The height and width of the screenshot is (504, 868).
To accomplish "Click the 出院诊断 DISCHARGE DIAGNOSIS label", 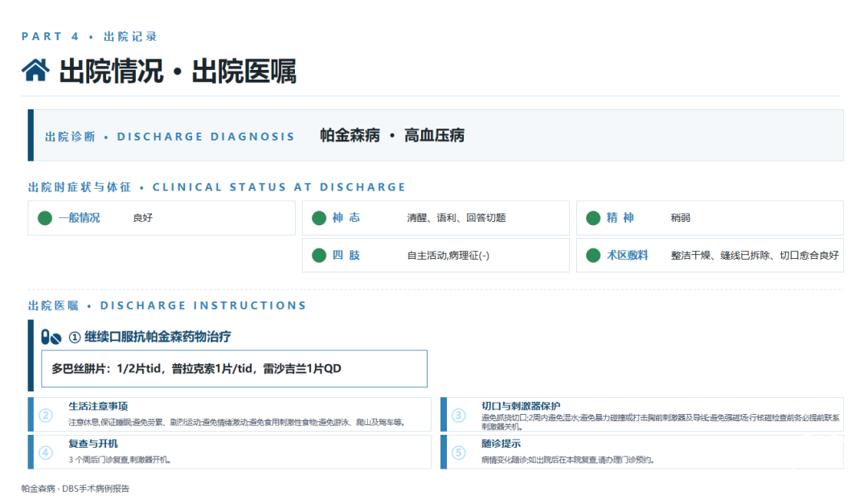I will click(x=170, y=137).
